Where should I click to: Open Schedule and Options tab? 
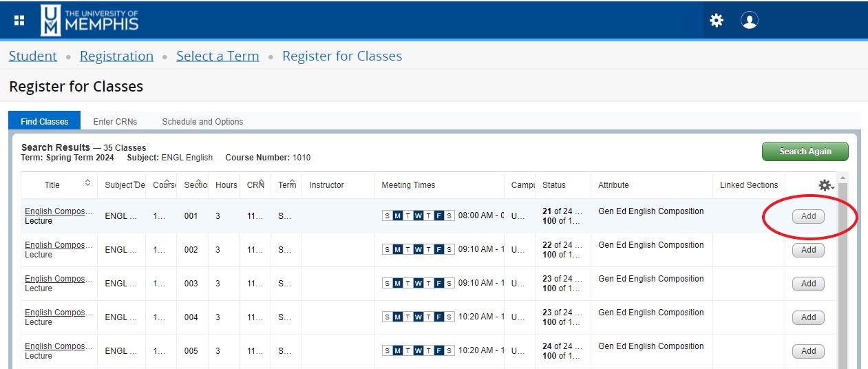202,122
